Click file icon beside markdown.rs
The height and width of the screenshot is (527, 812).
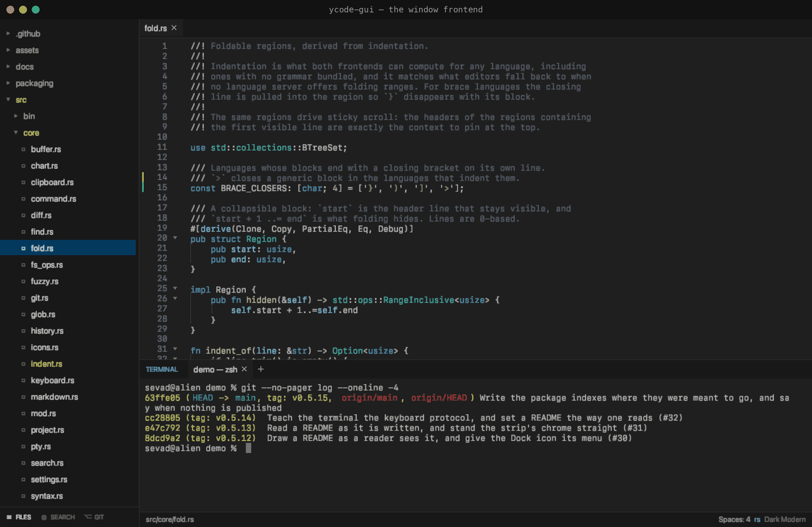[x=24, y=398]
